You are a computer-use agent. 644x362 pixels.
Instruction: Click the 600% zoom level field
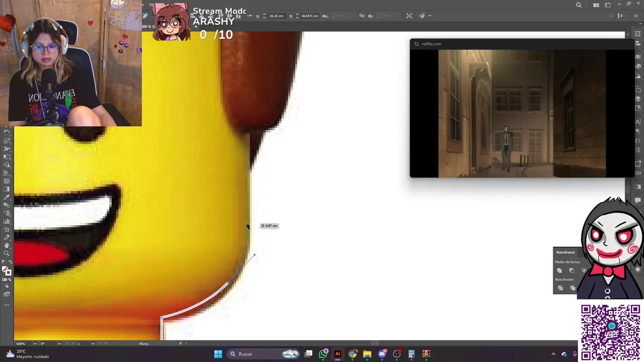23,343
